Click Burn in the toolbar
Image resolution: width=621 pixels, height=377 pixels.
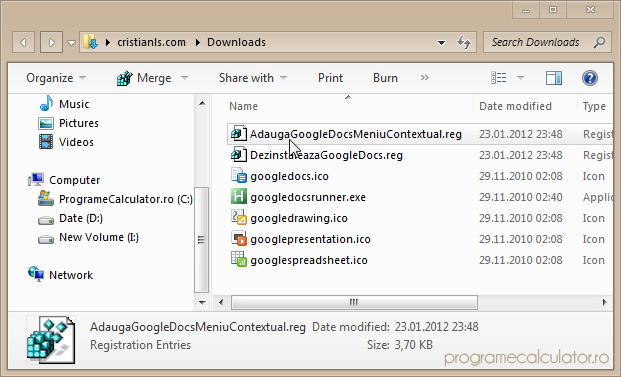pyautogui.click(x=385, y=78)
